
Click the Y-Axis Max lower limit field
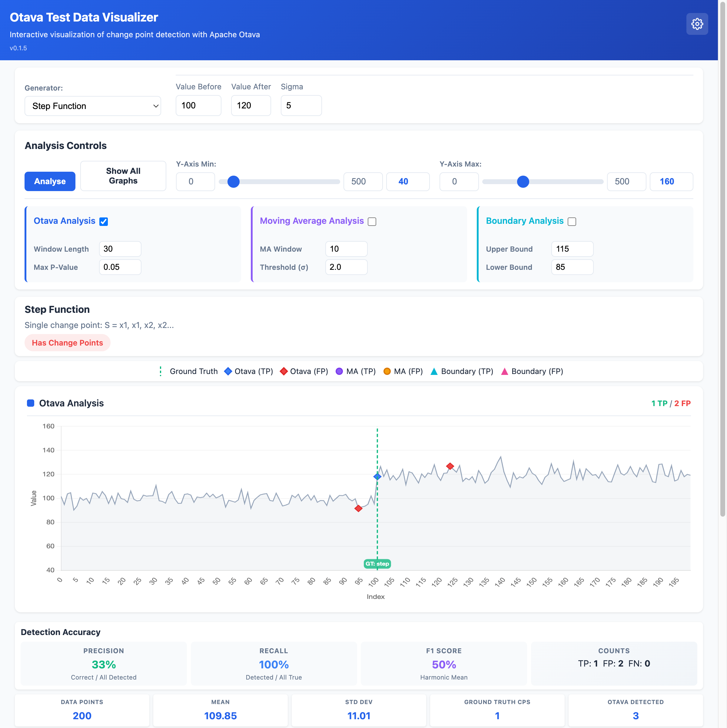[459, 182]
